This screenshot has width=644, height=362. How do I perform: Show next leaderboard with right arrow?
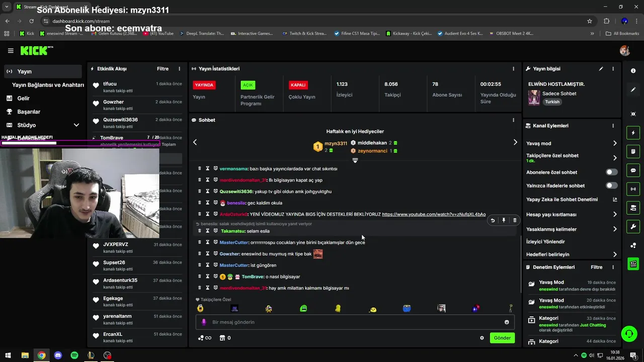515,142
